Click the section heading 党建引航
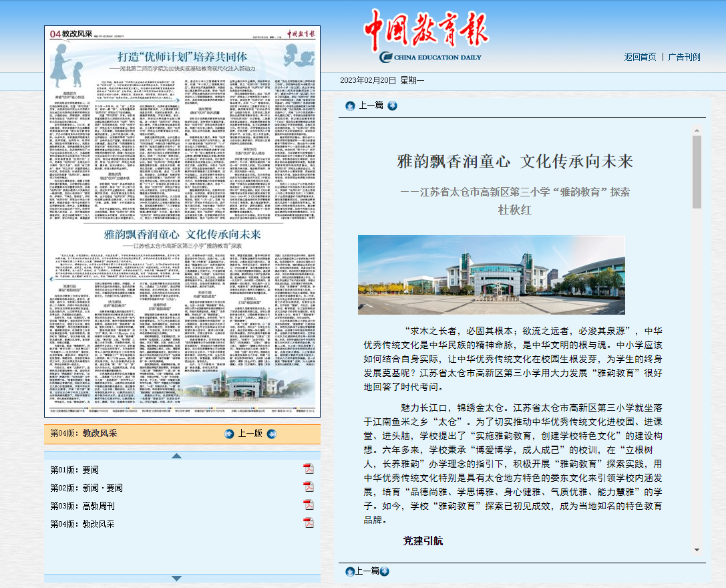Image resolution: width=726 pixels, height=588 pixels. 423,541
